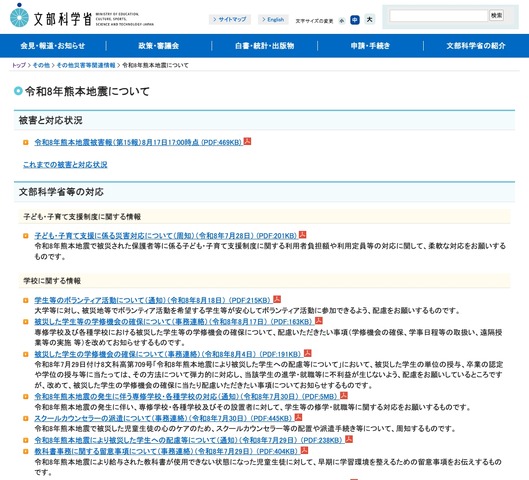The image size is (529, 480).
Task: Open 熊本地震被害報(第15報) PDF link
Action: (x=138, y=142)
